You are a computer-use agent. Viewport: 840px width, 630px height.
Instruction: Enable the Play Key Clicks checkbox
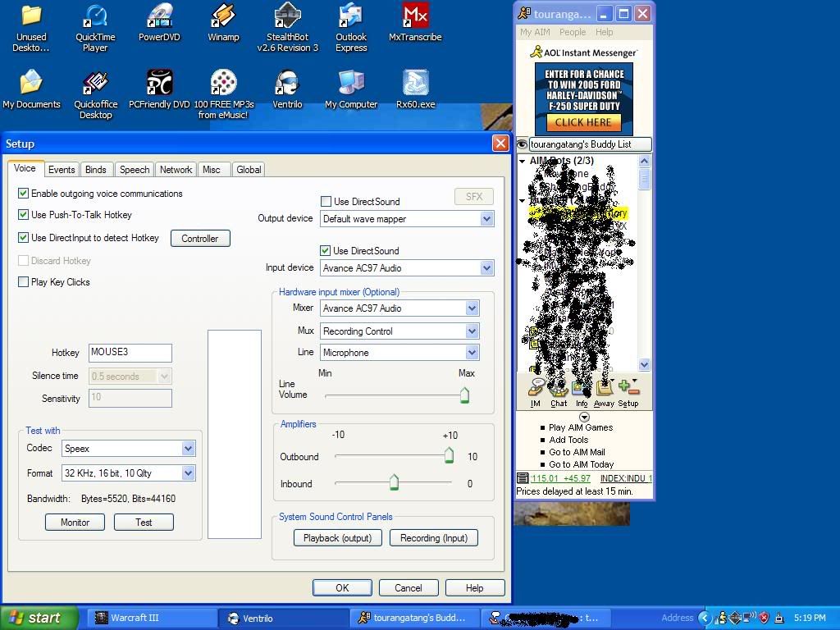tap(23, 282)
